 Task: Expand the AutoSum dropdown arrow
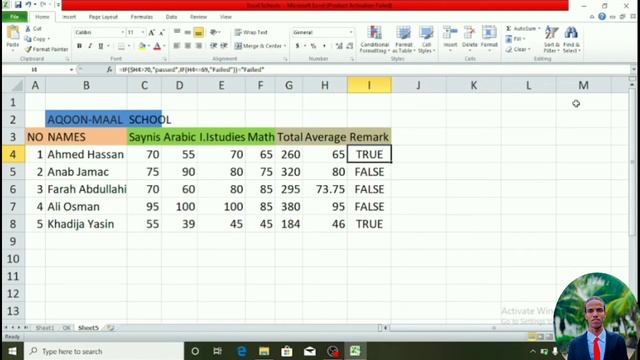coord(539,29)
